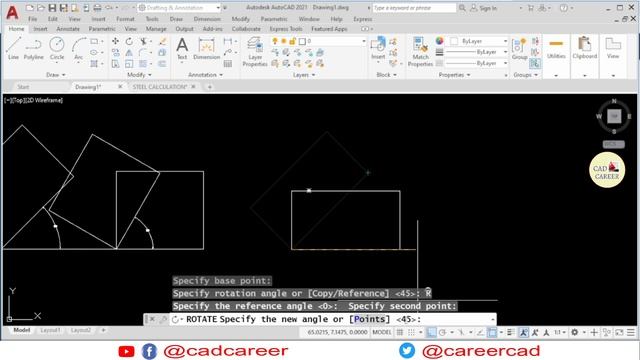Select the Polyline tool
This screenshot has width=640, height=360.
33,48
